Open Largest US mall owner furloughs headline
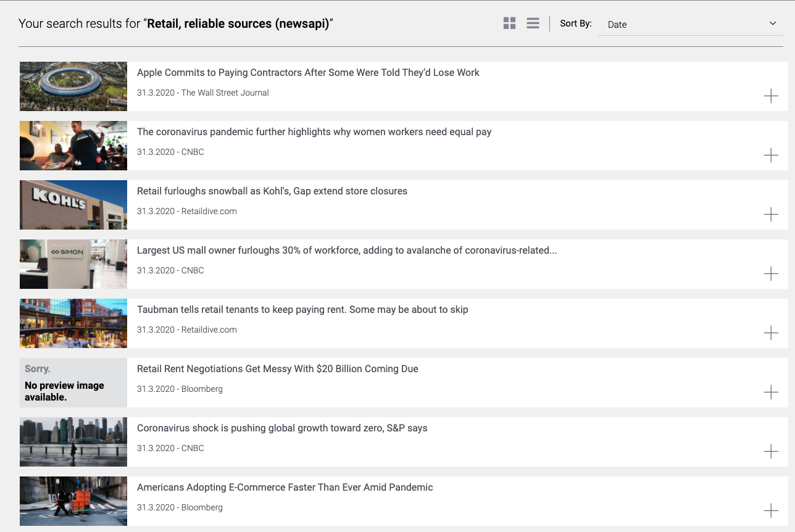Viewport: 795px width, 532px height. point(347,251)
